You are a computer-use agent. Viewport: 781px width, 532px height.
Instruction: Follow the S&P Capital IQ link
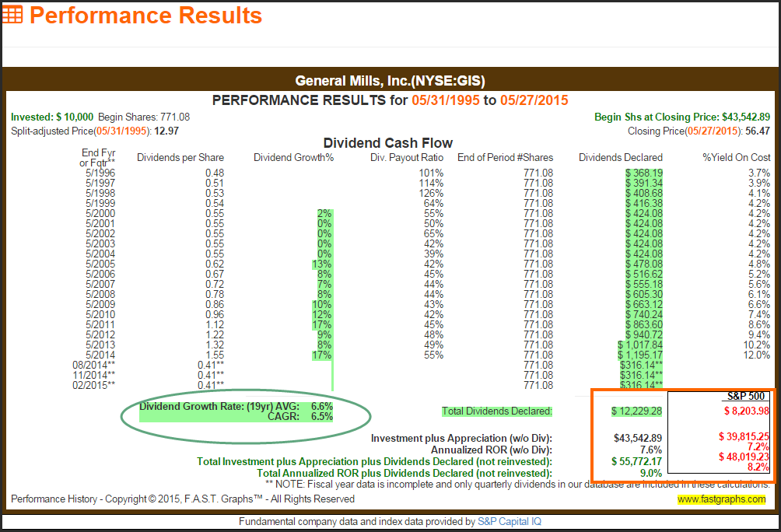509,522
